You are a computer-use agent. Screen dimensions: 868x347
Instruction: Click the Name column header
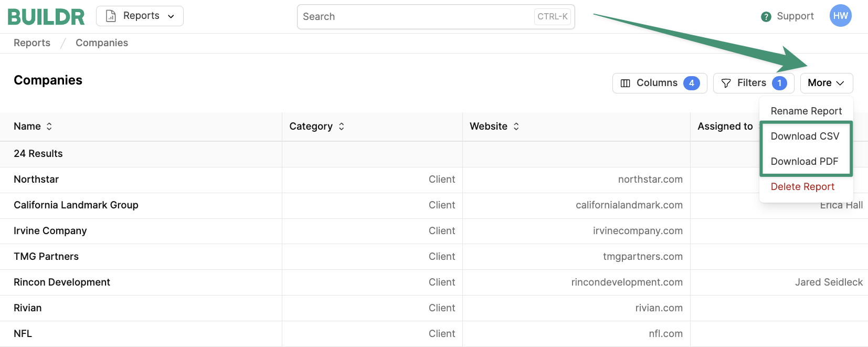[x=141, y=127]
